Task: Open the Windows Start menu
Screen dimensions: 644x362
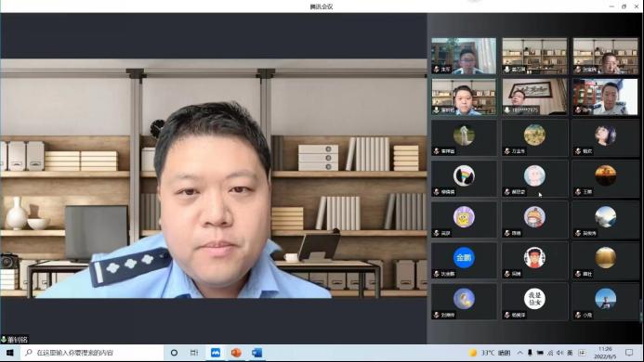Action: tap(9, 353)
